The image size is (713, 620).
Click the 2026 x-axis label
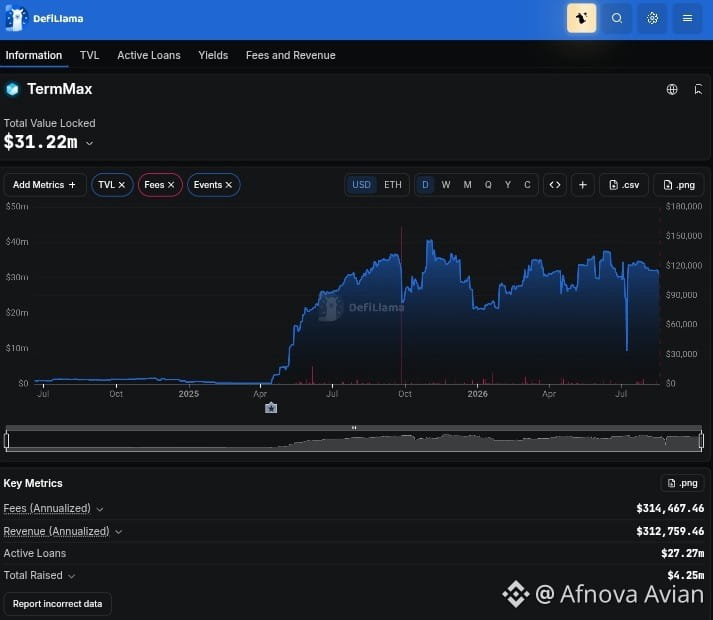pyautogui.click(x=477, y=394)
